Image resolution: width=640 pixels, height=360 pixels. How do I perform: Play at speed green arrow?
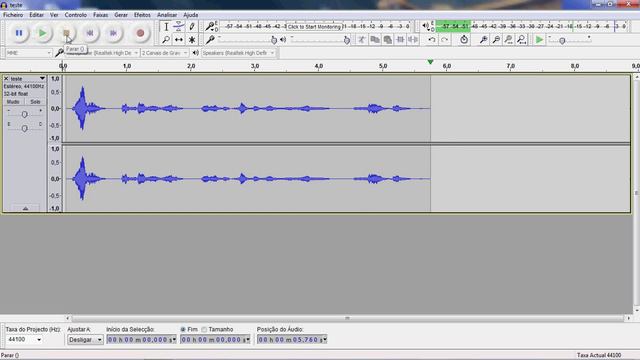coord(539,40)
